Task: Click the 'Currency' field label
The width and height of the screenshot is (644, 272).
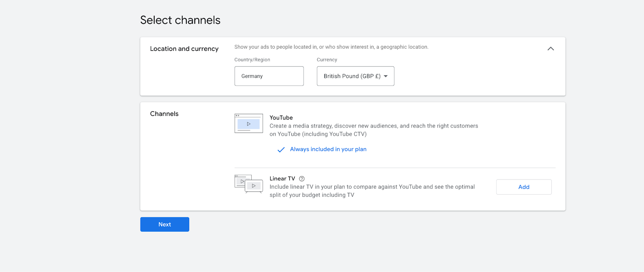Action: click(x=327, y=60)
